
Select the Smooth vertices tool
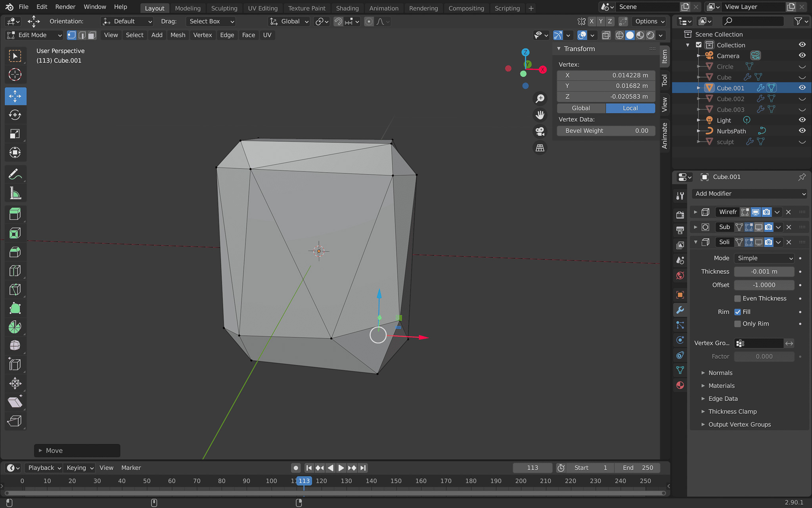point(15,346)
